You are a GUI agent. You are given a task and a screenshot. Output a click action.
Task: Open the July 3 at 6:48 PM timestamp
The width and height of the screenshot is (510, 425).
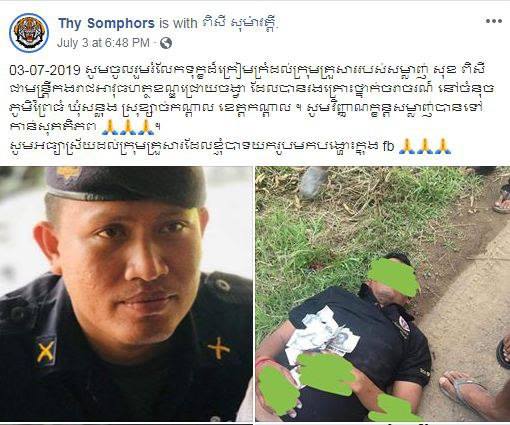pos(103,43)
